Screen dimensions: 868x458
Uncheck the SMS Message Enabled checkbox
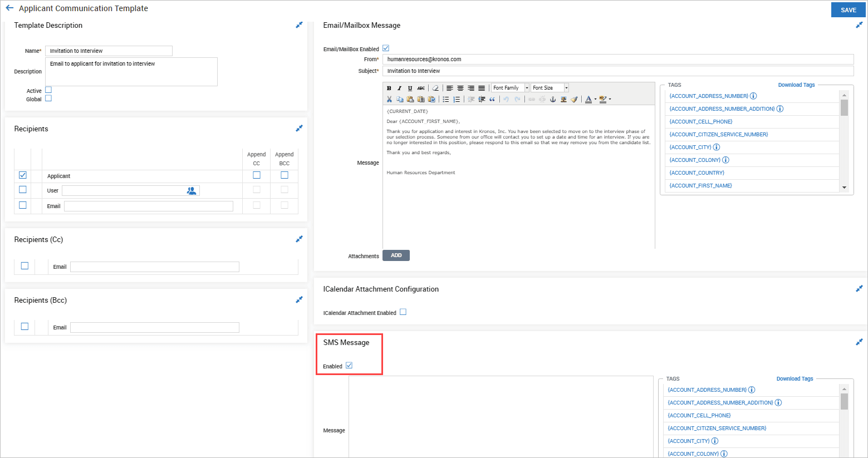(349, 366)
